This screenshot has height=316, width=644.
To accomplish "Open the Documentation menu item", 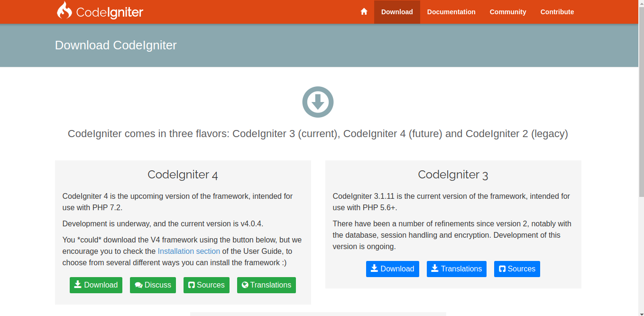I will (451, 12).
